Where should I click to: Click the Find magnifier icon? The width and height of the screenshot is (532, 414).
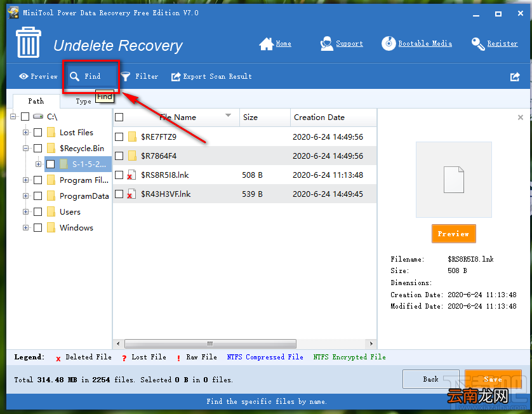75,76
